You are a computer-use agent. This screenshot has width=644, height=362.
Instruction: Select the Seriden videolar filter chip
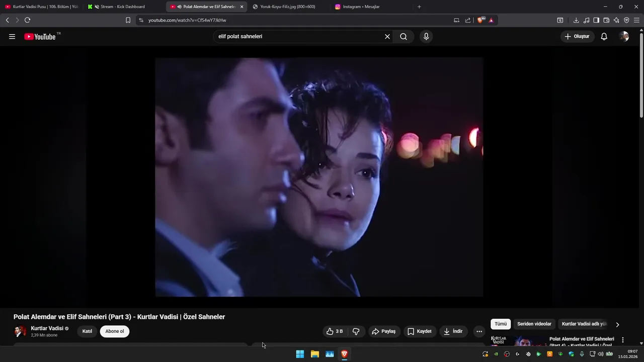click(534, 324)
